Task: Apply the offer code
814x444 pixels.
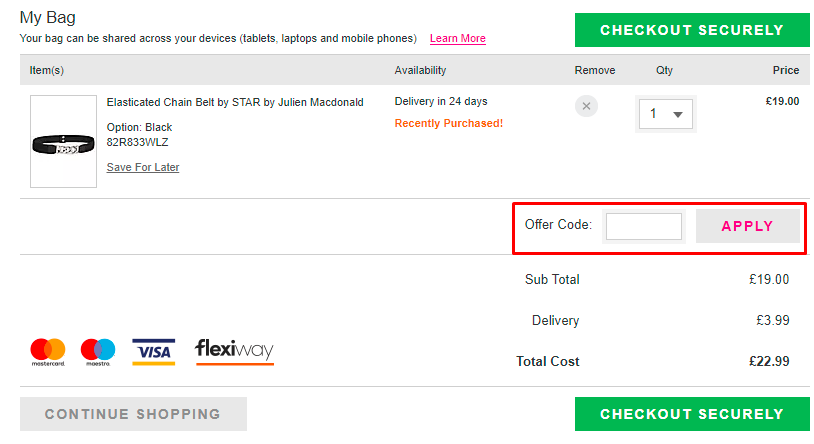Action: (747, 226)
